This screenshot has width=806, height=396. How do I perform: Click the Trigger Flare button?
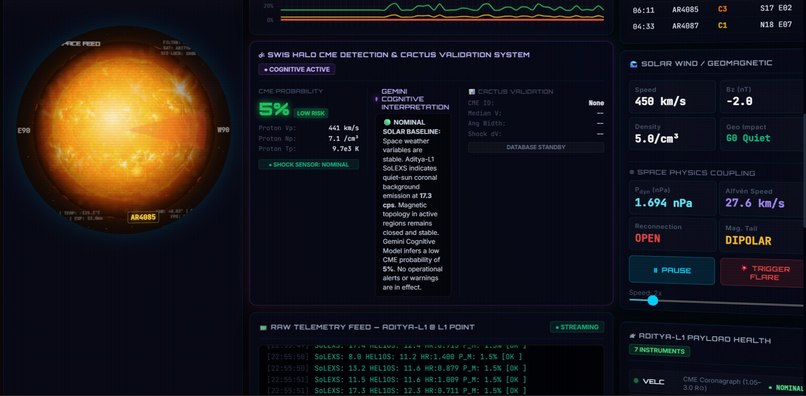point(763,273)
